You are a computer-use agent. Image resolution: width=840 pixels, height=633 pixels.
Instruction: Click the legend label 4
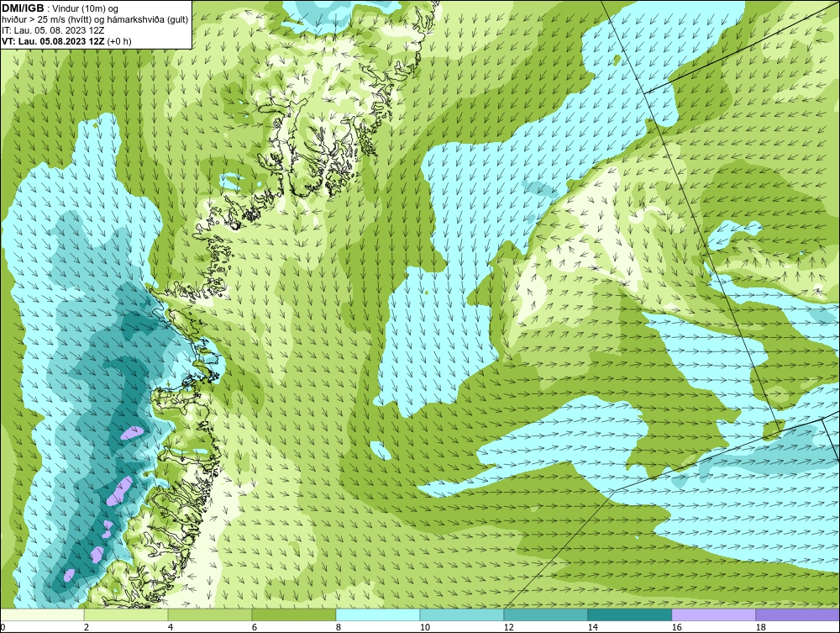click(171, 627)
